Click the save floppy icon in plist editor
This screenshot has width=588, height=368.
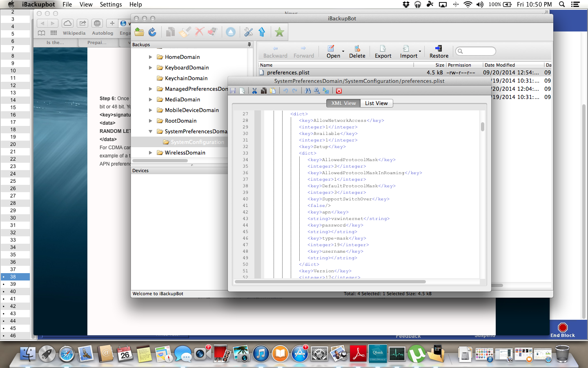coord(233,91)
